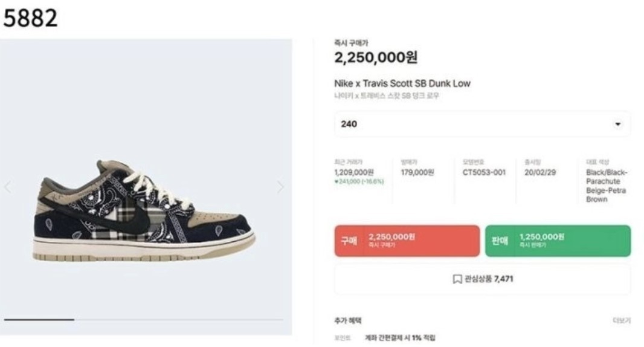The height and width of the screenshot is (347, 644).
Task: Add to wishlist via 관심상품 7,471 button
Action: tap(482, 279)
